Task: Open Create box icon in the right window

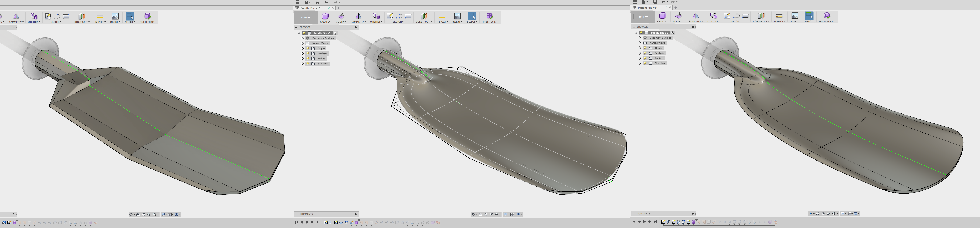Action: pyautogui.click(x=662, y=15)
